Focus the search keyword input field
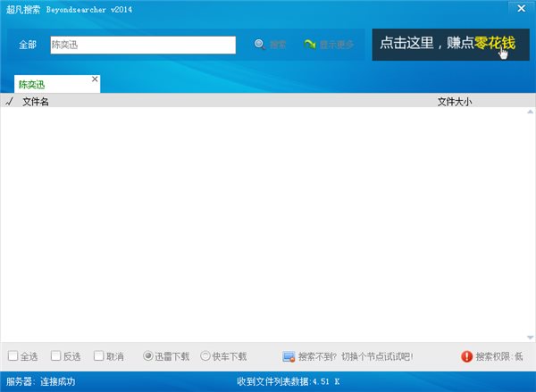The height and width of the screenshot is (392, 536). coord(143,45)
